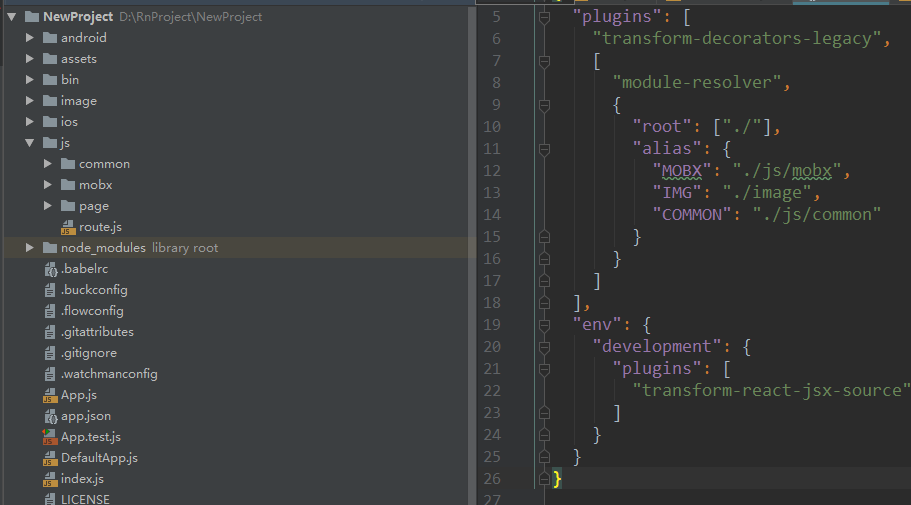Select index.js in the project tree
This screenshot has width=911, height=505.
[x=83, y=479]
